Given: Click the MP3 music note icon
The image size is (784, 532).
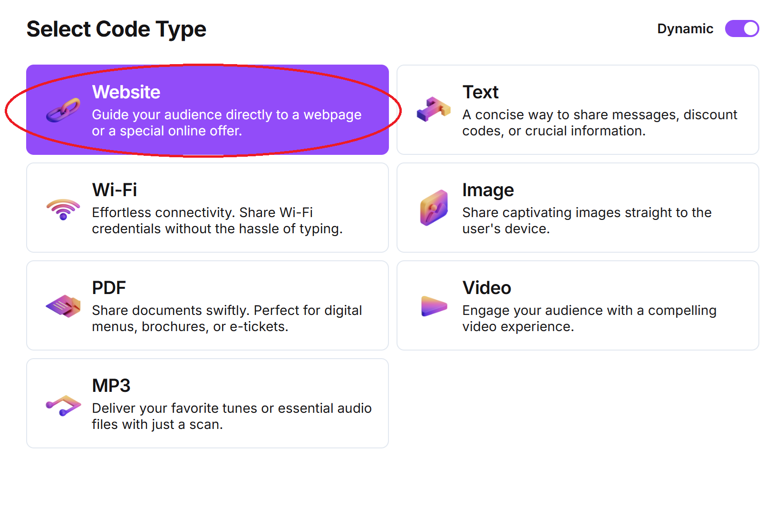Looking at the screenshot, I should click(x=63, y=405).
